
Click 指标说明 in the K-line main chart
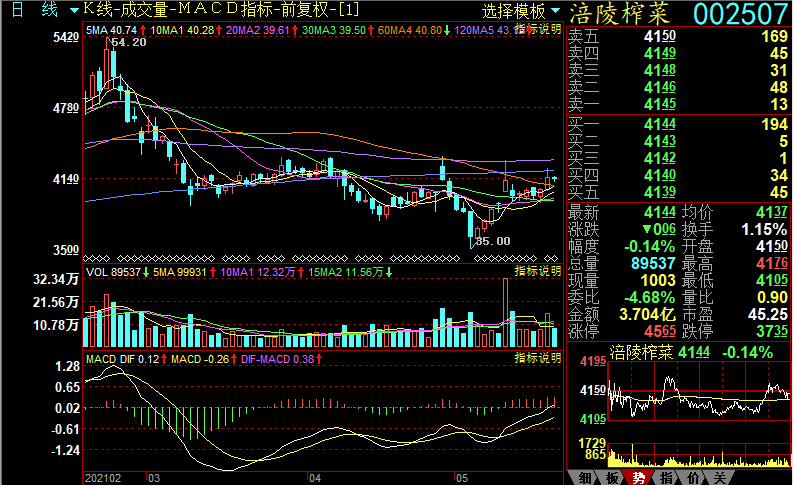tap(538, 29)
